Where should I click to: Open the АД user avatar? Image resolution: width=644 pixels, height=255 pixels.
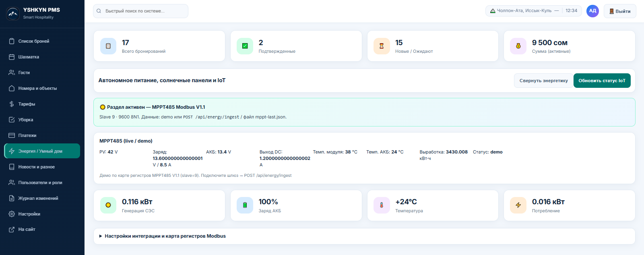tap(592, 11)
